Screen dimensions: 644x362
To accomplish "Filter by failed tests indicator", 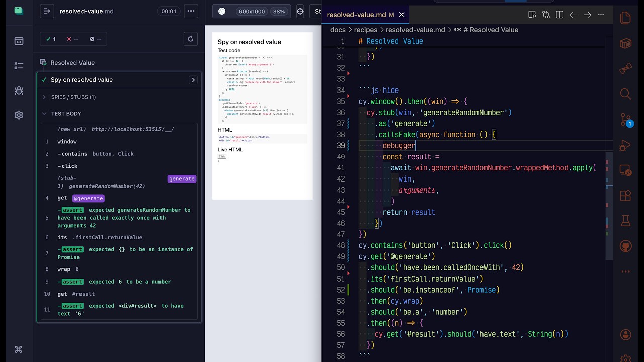I will tap(73, 39).
